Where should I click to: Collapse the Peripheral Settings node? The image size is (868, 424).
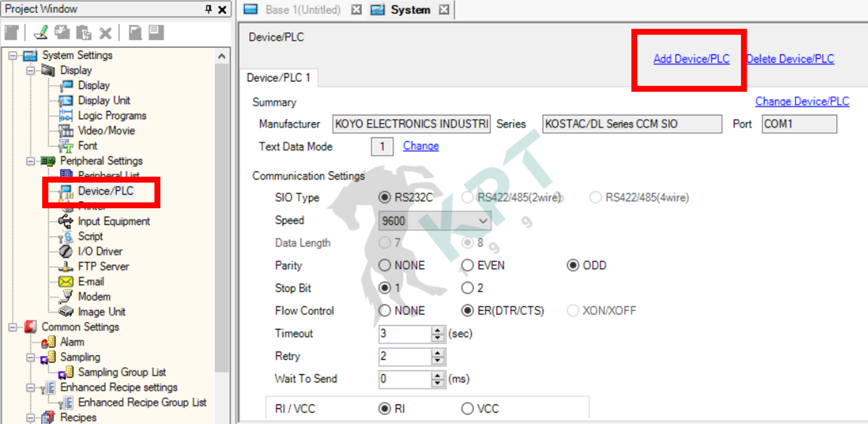(30, 161)
